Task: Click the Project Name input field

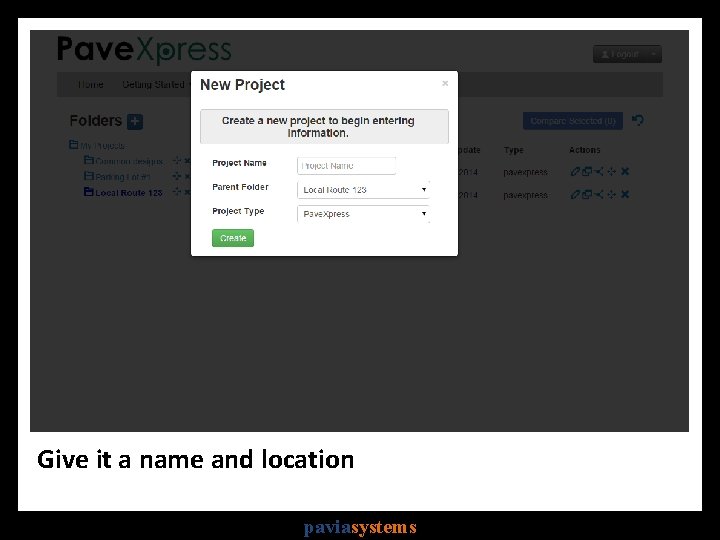Action: pos(346,166)
